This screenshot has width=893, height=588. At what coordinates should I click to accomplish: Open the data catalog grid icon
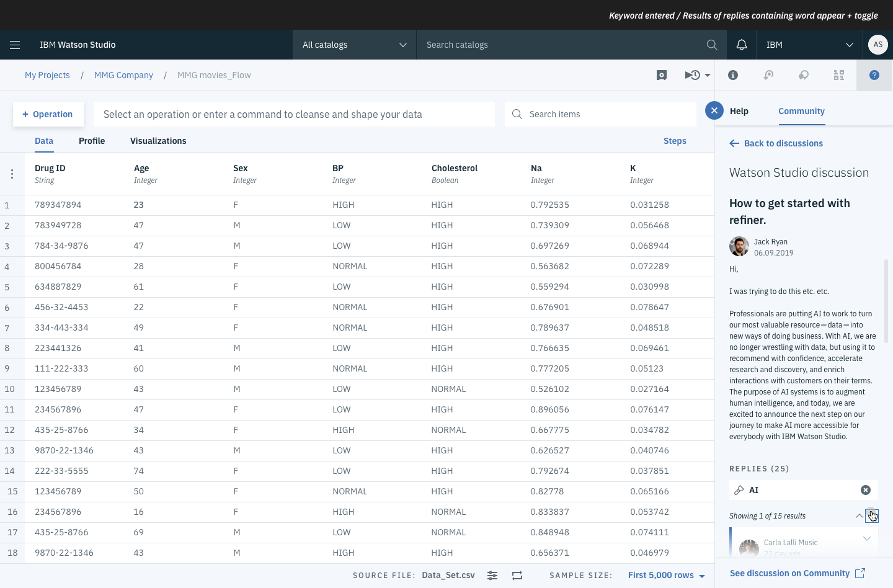839,75
